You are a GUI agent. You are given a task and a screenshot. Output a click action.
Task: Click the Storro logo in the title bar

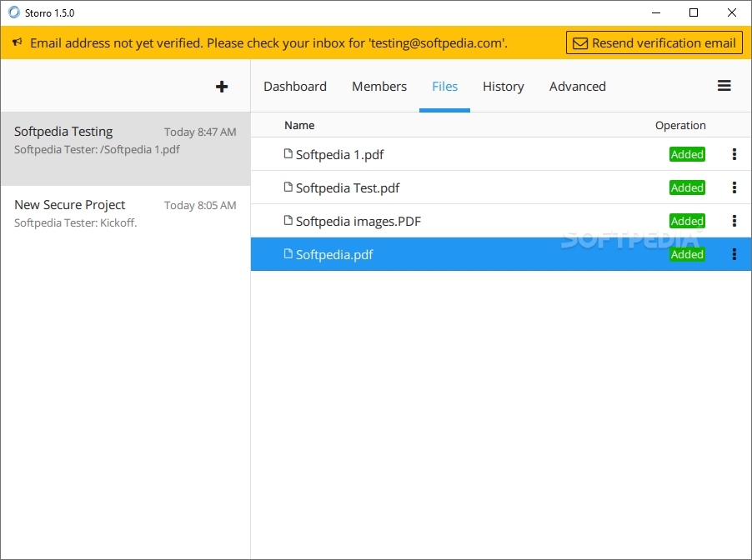tap(14, 12)
